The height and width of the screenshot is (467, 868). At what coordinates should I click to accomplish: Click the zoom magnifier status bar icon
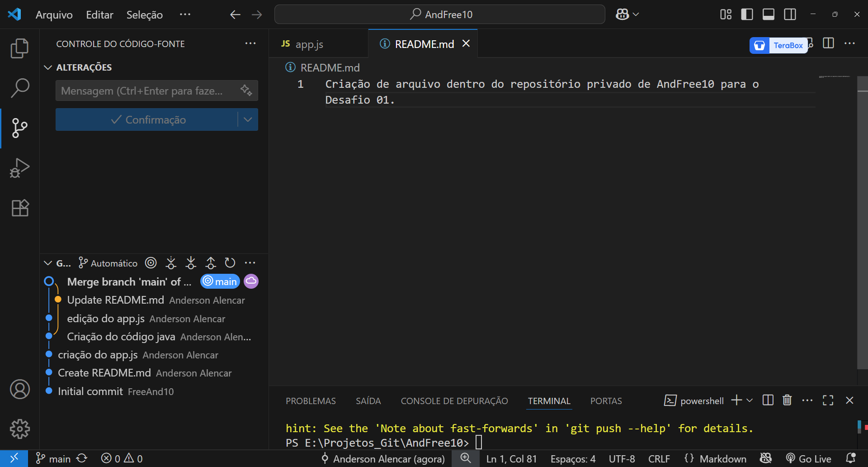coord(466,458)
